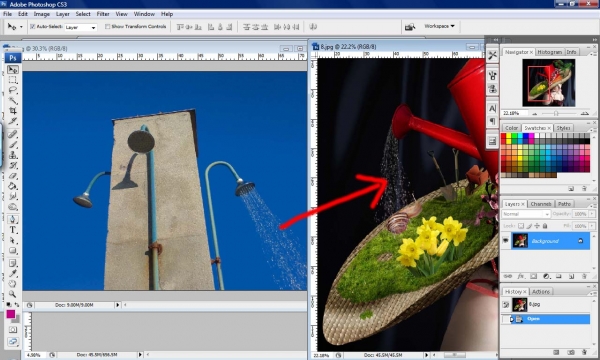
Task: Delete layer with Layers panel trash icon
Action: pyautogui.click(x=584, y=276)
